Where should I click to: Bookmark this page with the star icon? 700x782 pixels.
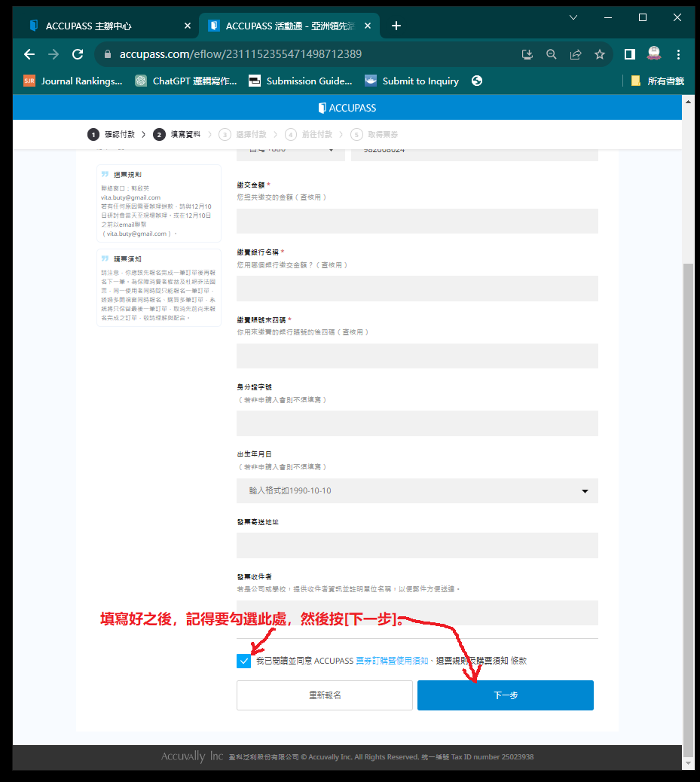[x=599, y=54]
